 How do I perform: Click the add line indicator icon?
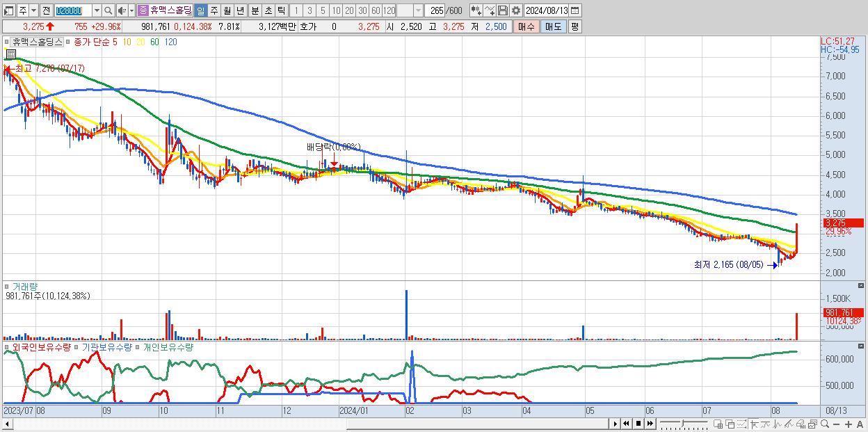pos(489,10)
